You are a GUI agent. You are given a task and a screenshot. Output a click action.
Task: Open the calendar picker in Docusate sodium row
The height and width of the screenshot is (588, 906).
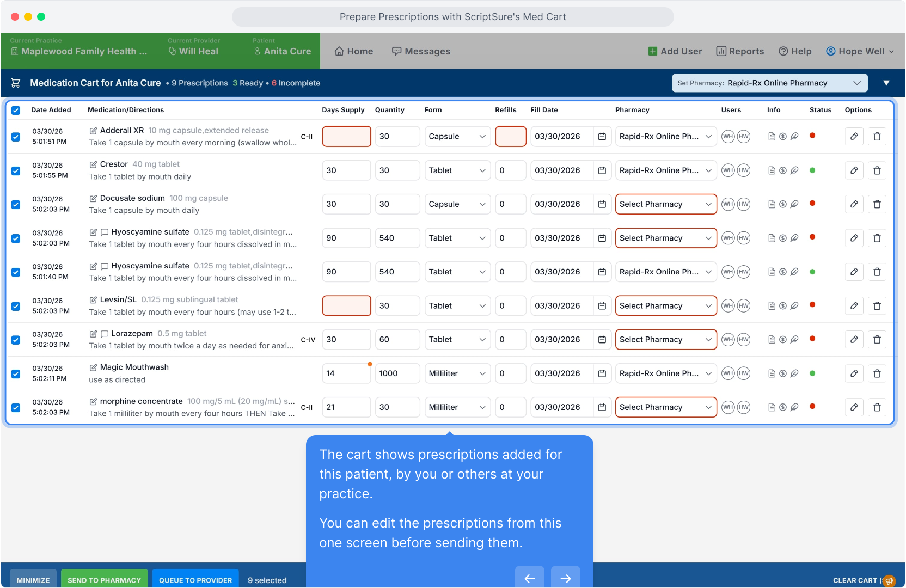tap(602, 204)
